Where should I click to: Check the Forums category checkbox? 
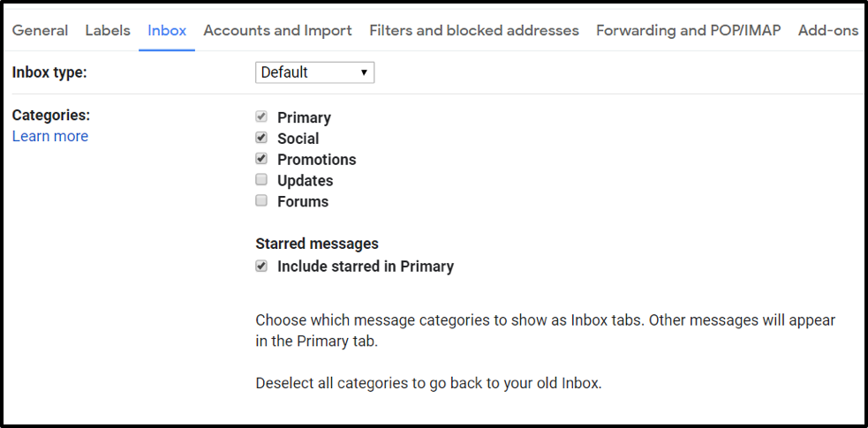coord(261,201)
